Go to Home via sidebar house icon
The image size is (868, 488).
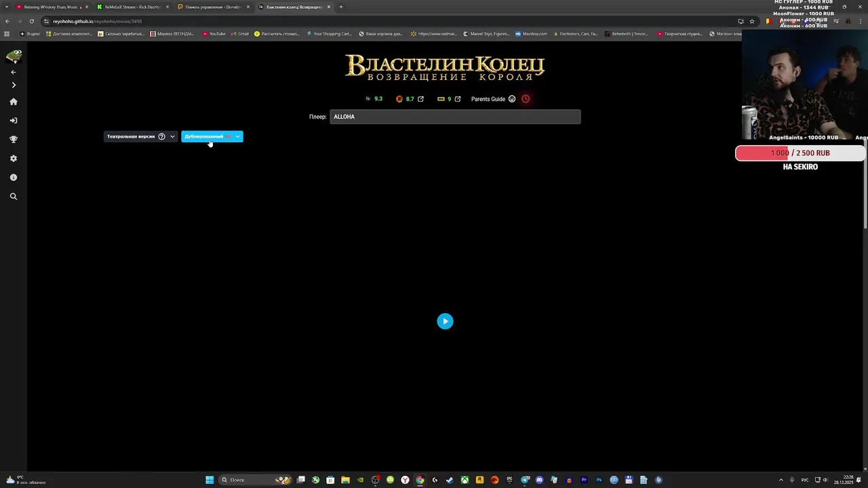[13, 102]
